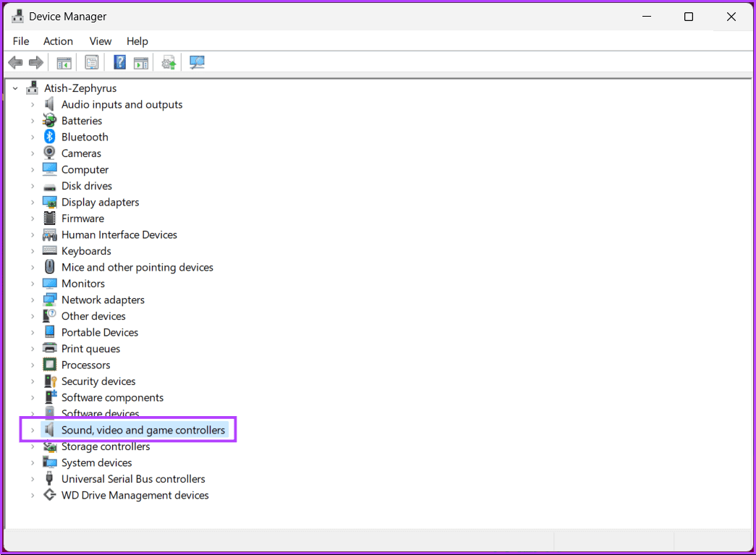Image resolution: width=756 pixels, height=555 pixels.
Task: Click the Device Manager title bar icon
Action: pyautogui.click(x=16, y=15)
